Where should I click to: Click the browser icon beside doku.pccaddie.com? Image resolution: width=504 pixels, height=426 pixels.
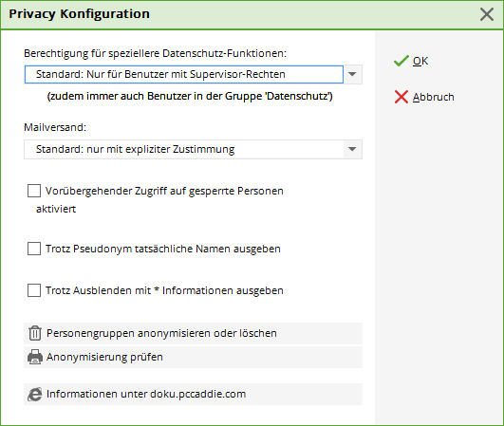pos(35,394)
